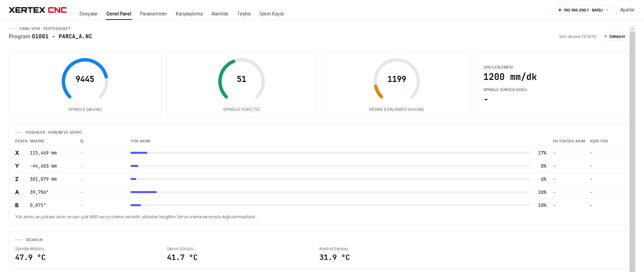Click the CANLI VERİ · XERTESOCKET heading
Screen dimensions: 644x272
coord(45,29)
